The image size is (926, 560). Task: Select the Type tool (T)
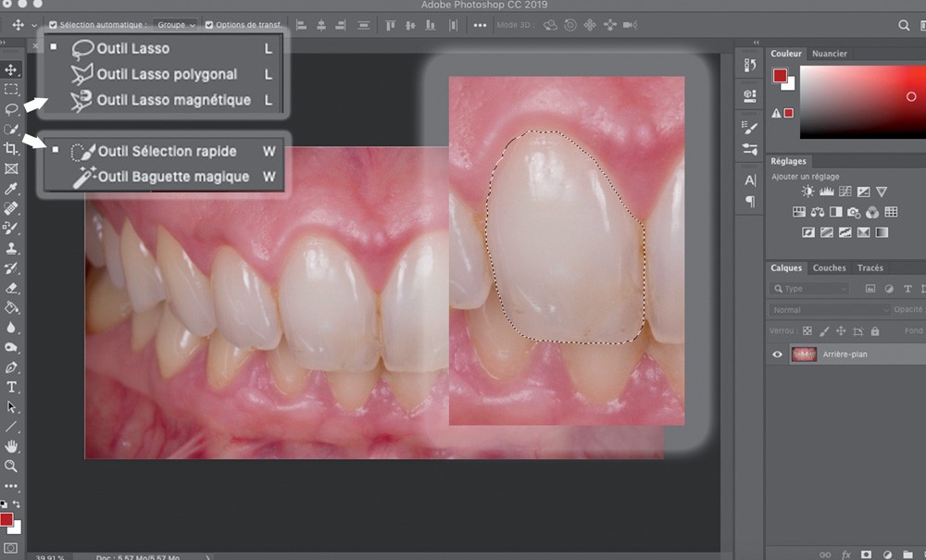[x=11, y=387]
